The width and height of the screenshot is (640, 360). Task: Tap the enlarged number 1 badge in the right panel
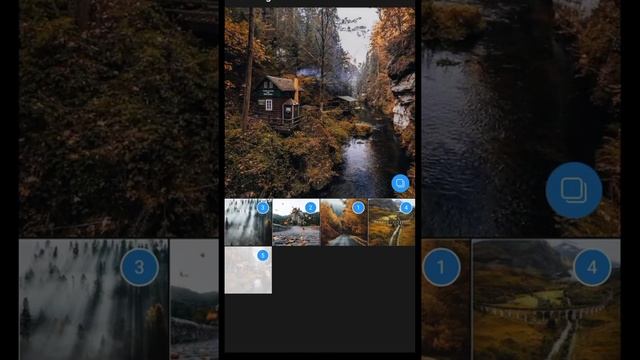[441, 267]
